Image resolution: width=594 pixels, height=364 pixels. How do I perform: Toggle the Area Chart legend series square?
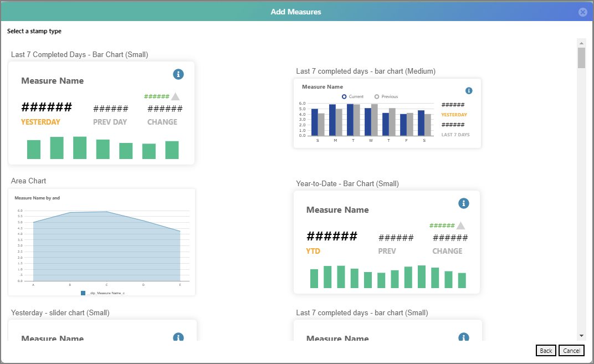pyautogui.click(x=83, y=293)
